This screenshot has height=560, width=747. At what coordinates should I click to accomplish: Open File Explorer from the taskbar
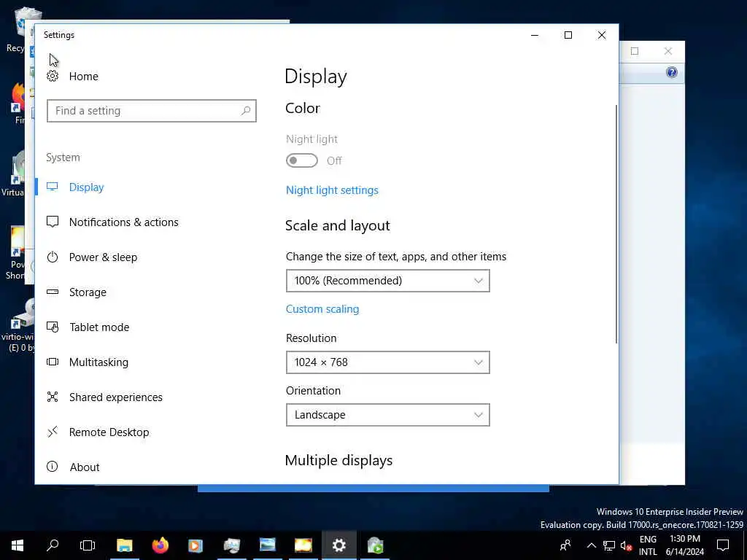(124, 545)
